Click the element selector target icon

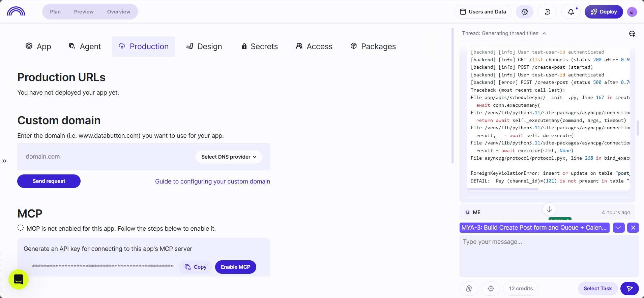[x=491, y=289]
